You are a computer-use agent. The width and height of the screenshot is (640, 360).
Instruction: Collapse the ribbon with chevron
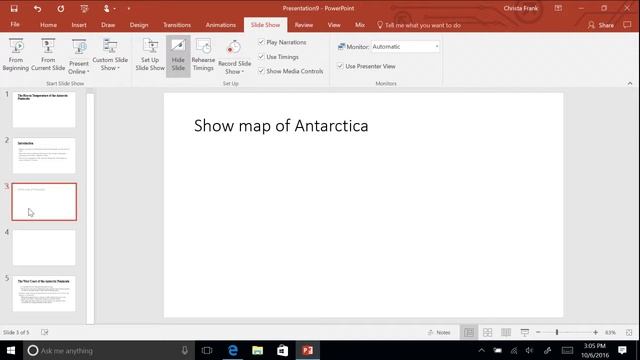point(630,83)
